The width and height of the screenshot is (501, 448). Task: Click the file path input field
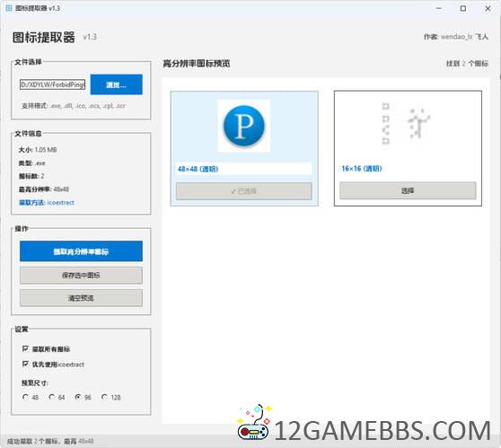(x=52, y=84)
